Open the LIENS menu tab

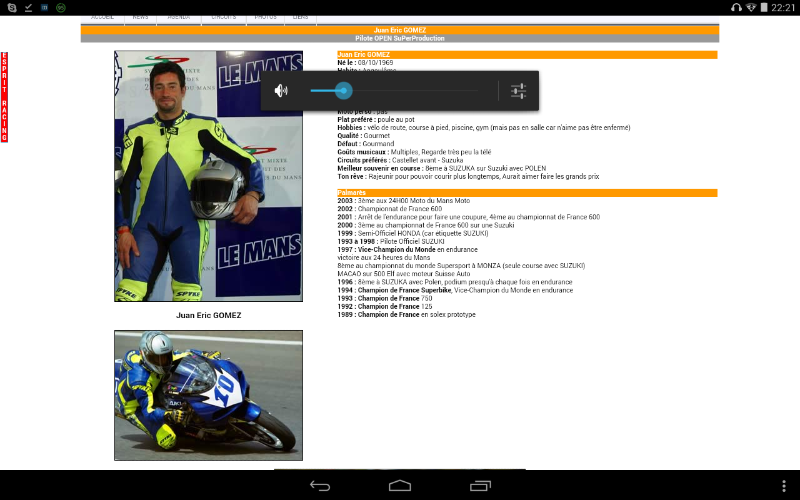(x=301, y=18)
